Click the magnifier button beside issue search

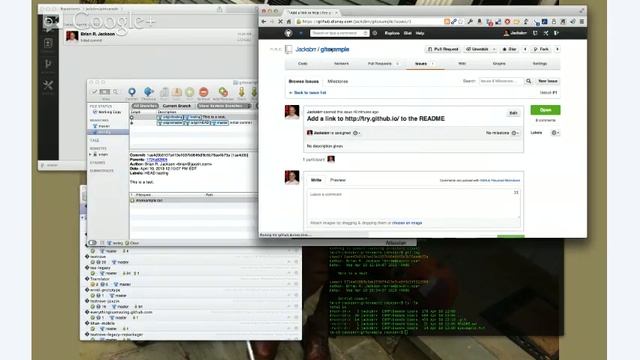pos(529,81)
